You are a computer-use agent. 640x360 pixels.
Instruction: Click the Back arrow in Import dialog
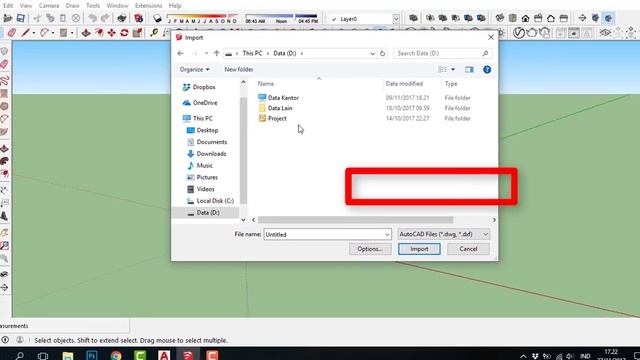click(180, 53)
